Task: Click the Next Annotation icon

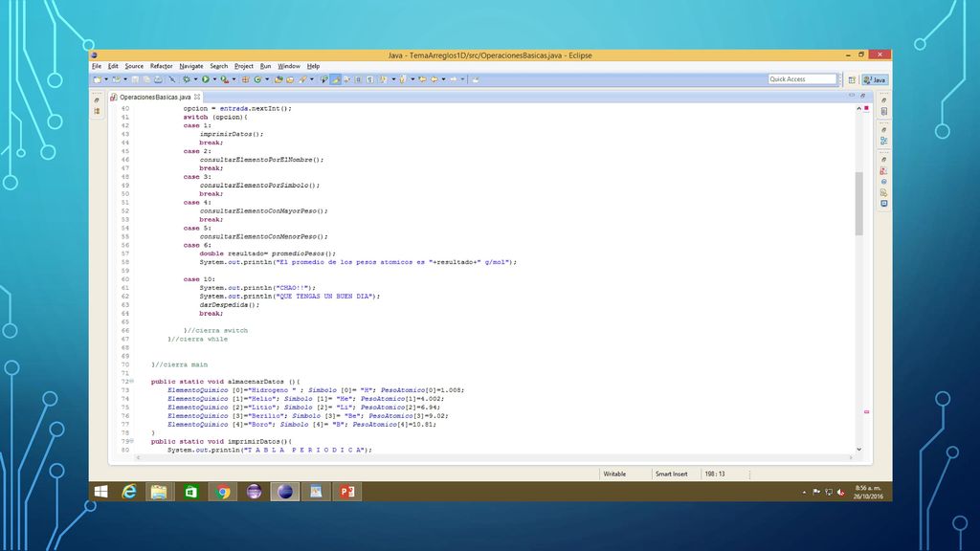Action: 383,79
